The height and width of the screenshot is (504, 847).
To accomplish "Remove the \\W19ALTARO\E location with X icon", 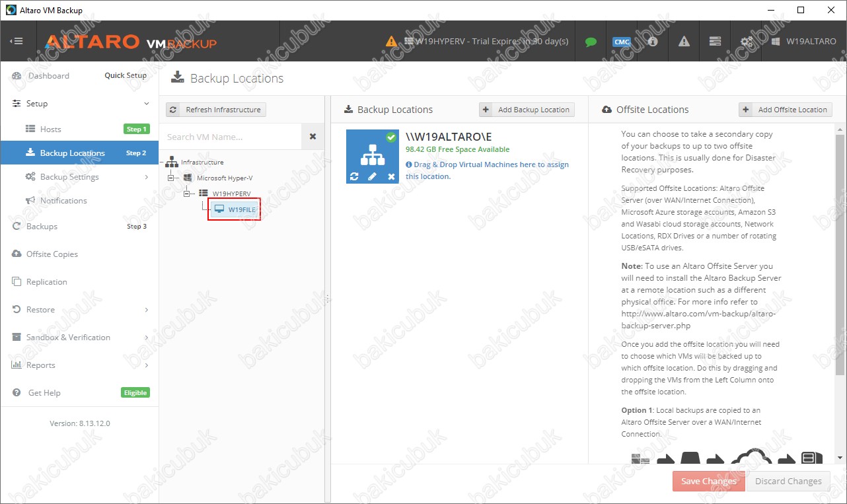I will pos(391,176).
